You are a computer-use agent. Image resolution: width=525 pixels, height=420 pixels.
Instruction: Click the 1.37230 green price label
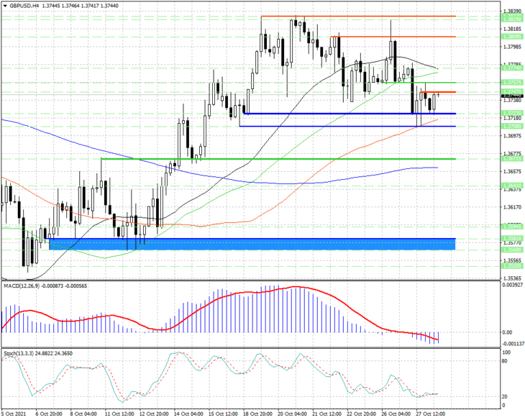point(512,113)
